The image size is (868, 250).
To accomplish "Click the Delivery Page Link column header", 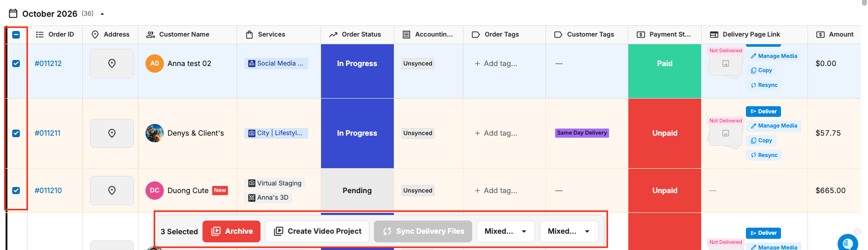I will (x=754, y=35).
